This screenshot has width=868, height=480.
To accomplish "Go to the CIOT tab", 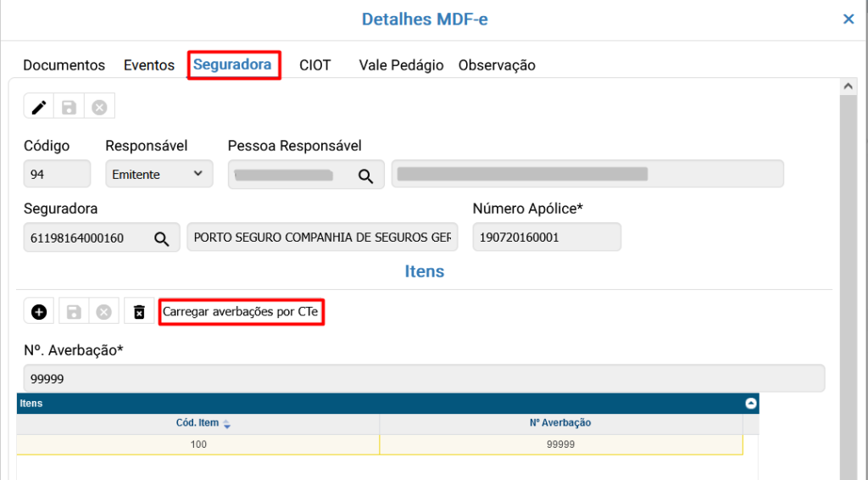I will [x=315, y=65].
